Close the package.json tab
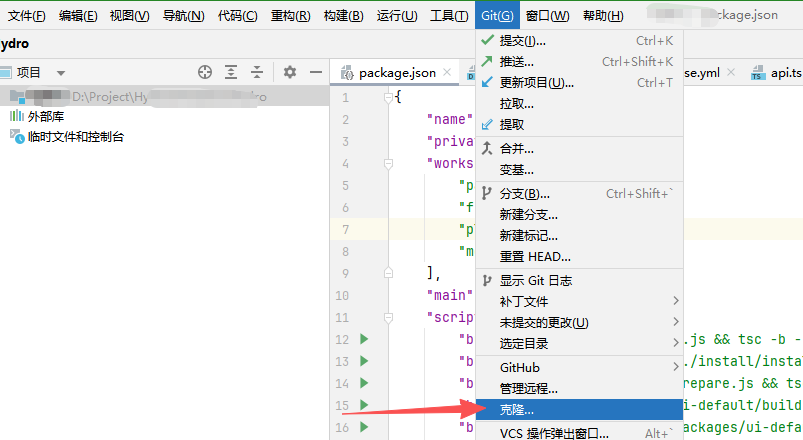The width and height of the screenshot is (803, 440). pos(447,72)
